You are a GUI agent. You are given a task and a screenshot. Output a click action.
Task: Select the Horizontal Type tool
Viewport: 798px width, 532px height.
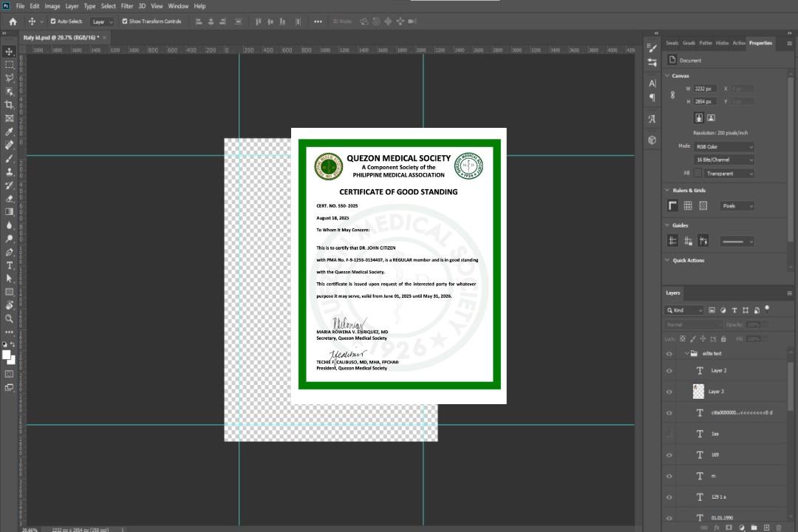[9, 265]
